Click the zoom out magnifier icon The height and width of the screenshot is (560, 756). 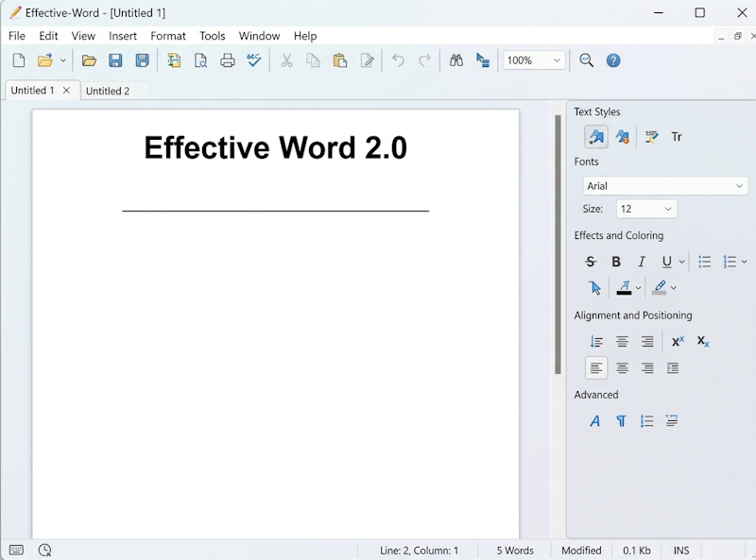coord(586,59)
